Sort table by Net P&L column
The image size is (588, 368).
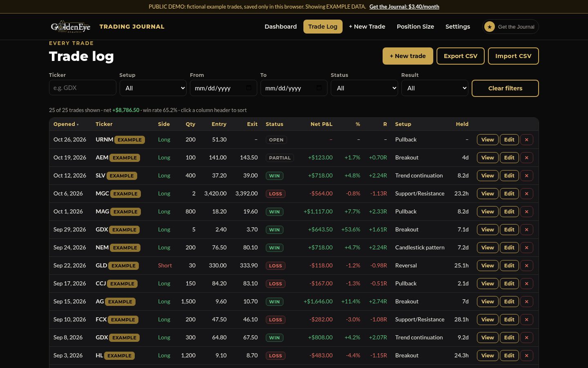tap(321, 124)
